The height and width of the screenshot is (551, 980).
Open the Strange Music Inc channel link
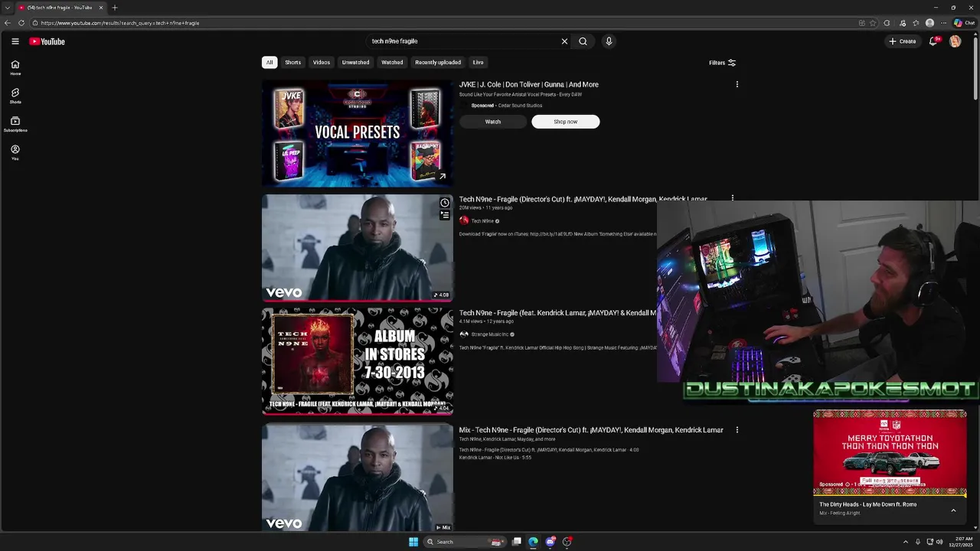click(490, 334)
